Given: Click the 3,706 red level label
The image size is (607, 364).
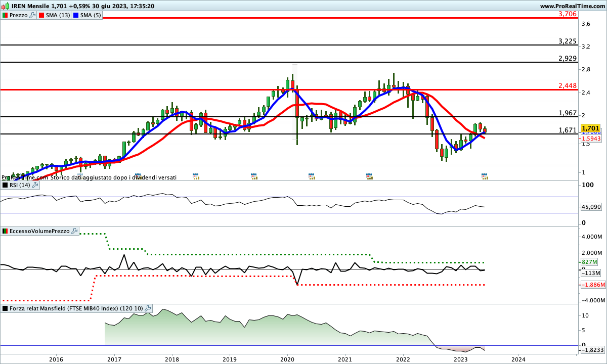Looking at the screenshot, I should [568, 14].
